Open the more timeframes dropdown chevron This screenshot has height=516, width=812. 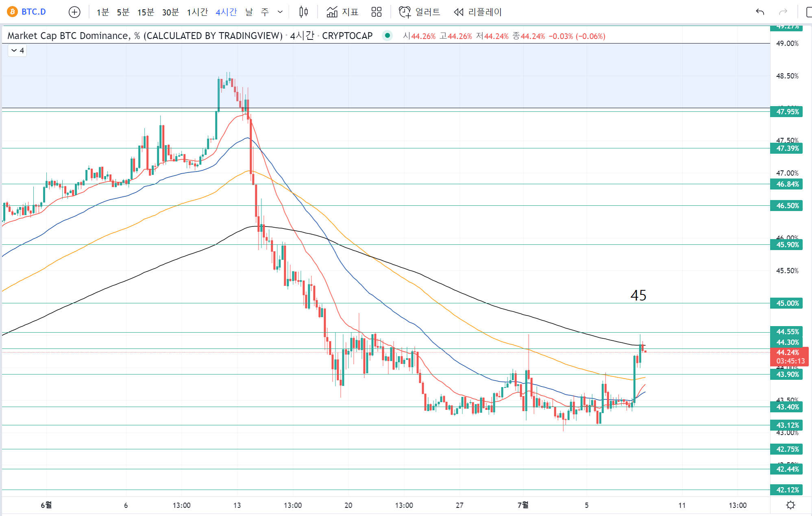pyautogui.click(x=280, y=12)
